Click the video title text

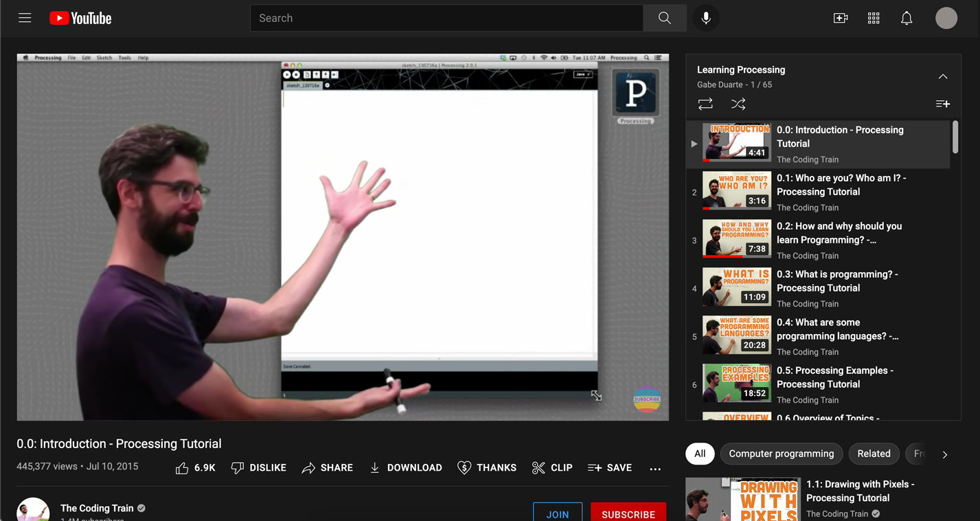pyautogui.click(x=119, y=444)
